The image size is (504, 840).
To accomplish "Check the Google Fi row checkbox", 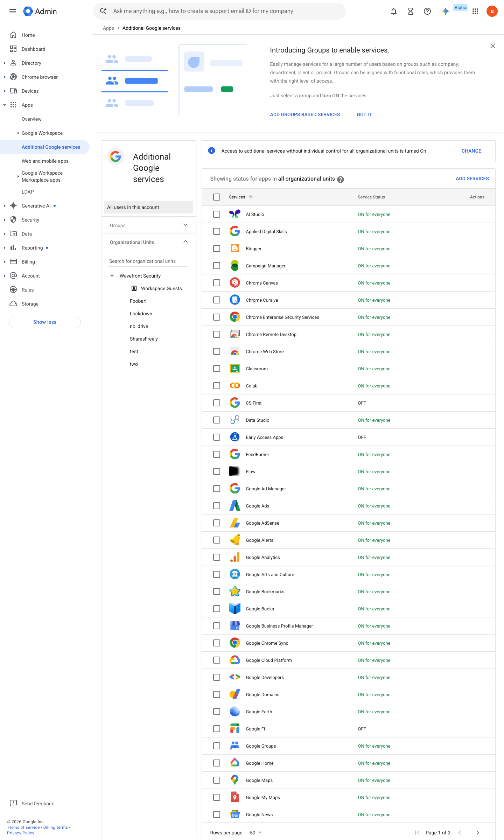I will click(217, 729).
